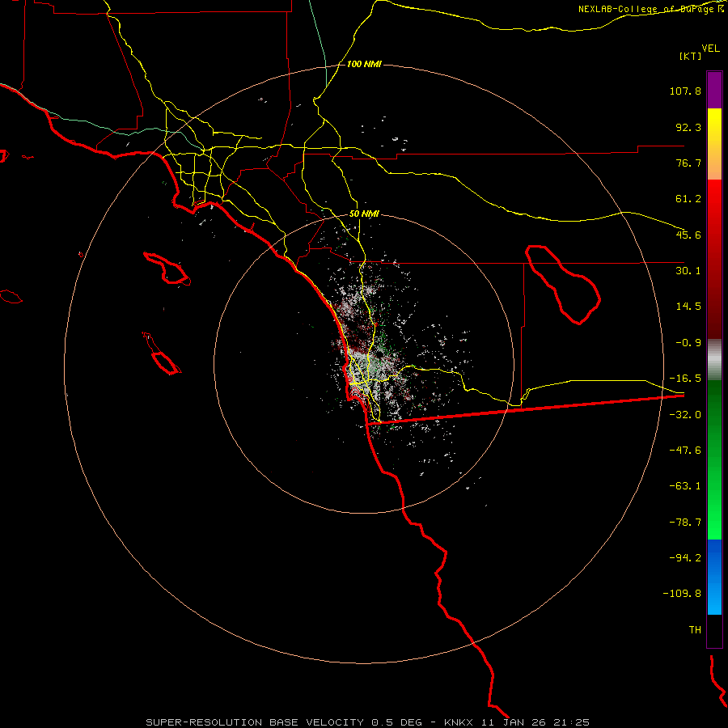The image size is (728, 728).
Task: Select the -109.8 scale value
Action: (x=683, y=594)
